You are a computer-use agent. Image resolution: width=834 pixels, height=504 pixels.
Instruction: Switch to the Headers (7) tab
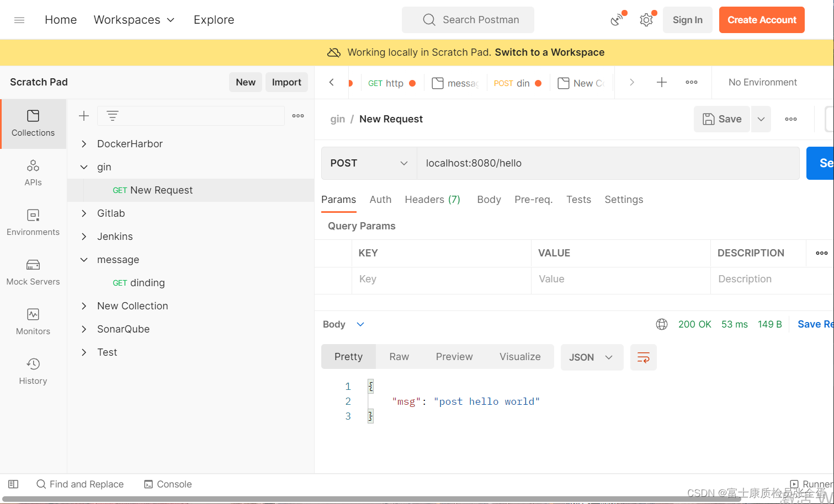(x=433, y=200)
